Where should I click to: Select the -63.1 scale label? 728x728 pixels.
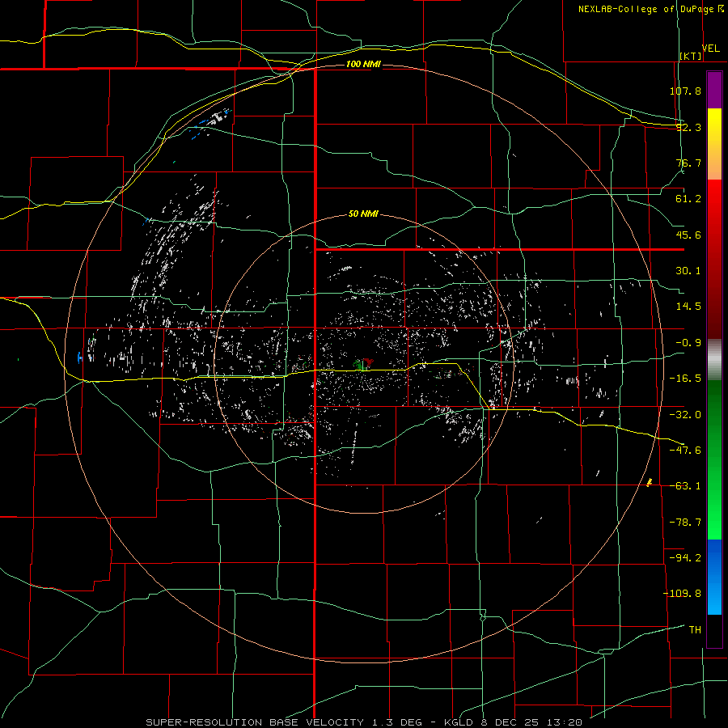click(685, 486)
